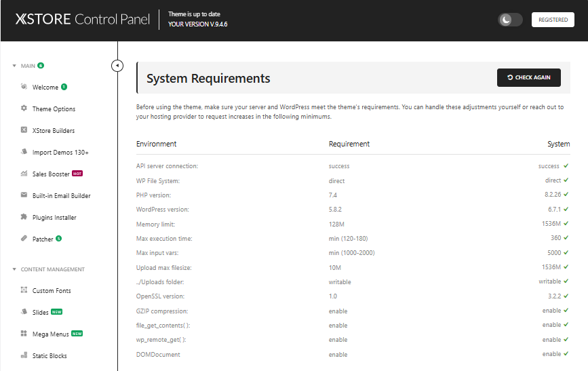Click the System value 360
This screenshot has height=371, width=588.
555,238
